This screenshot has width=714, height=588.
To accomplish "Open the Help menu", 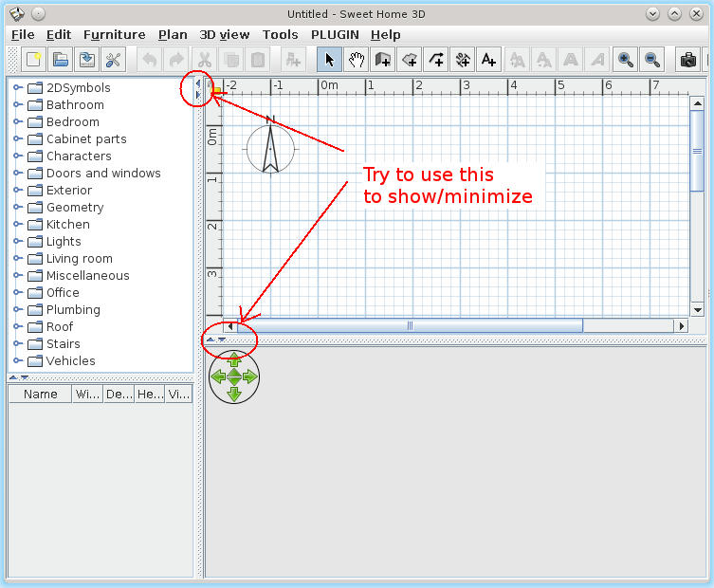I will click(385, 34).
